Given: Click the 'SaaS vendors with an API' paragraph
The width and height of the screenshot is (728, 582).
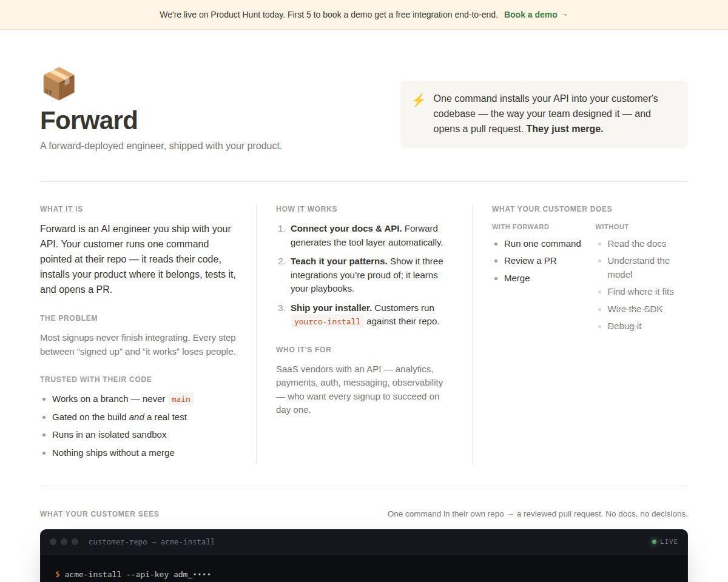Looking at the screenshot, I should 360,389.
